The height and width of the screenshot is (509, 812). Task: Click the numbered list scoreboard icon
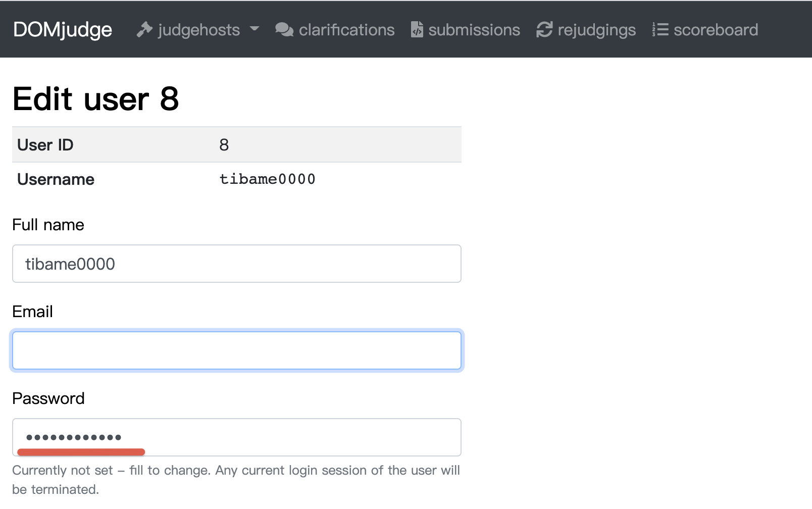[660, 30]
